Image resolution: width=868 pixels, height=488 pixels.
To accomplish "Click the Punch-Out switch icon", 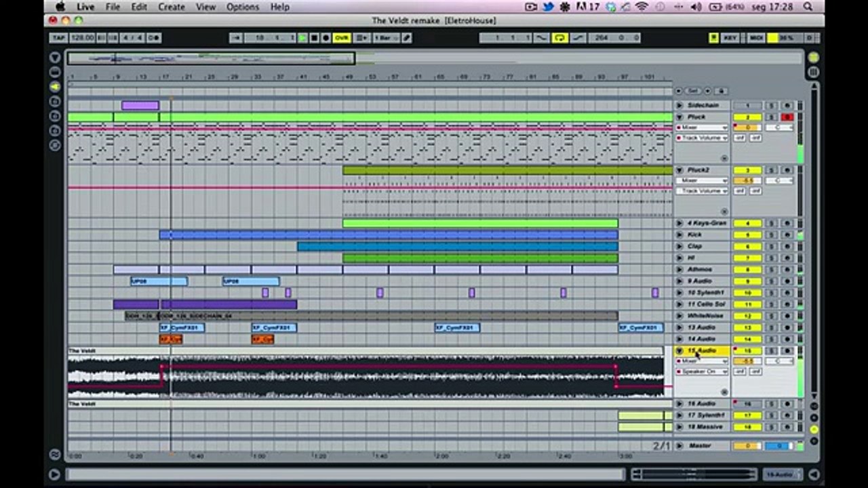I will 578,38.
